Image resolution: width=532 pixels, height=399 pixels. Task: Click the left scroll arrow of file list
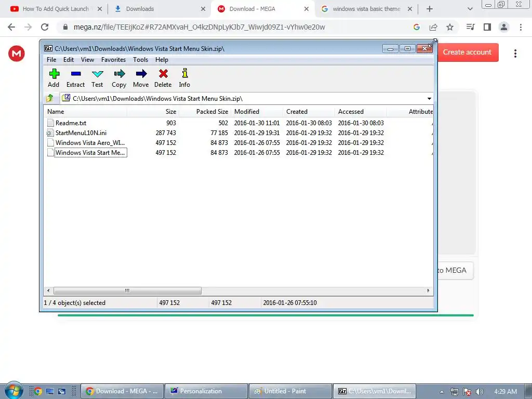tap(48, 290)
